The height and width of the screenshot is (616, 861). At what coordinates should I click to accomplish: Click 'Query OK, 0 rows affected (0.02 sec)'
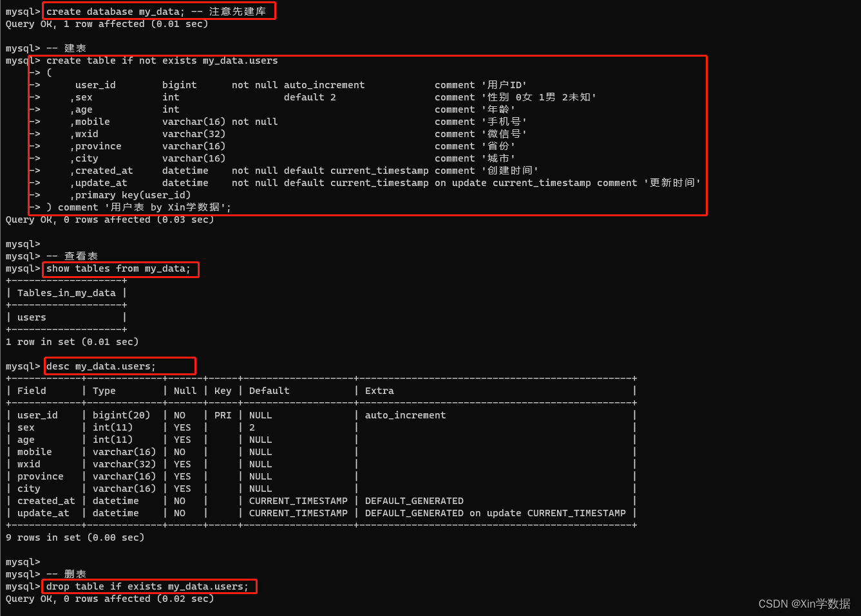tap(109, 599)
